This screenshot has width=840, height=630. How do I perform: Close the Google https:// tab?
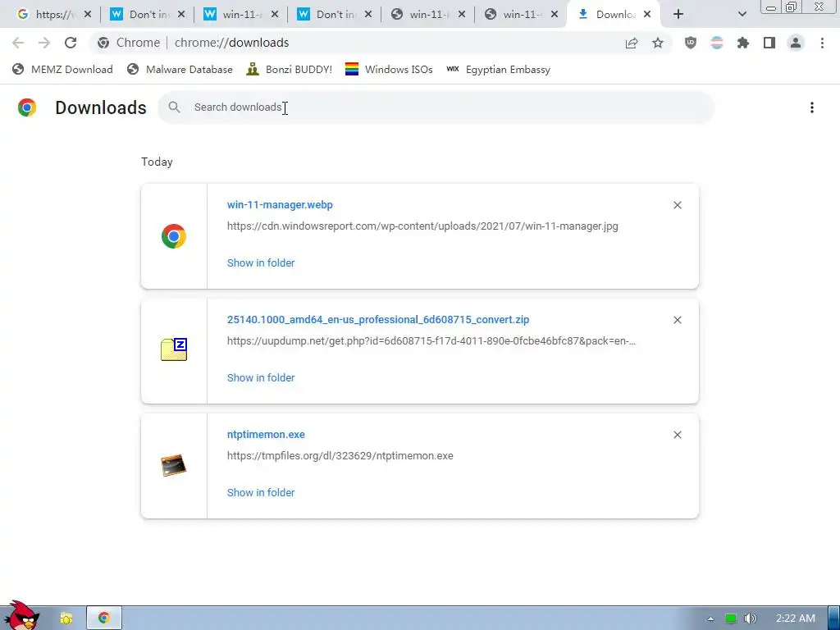pyautogui.click(x=87, y=15)
